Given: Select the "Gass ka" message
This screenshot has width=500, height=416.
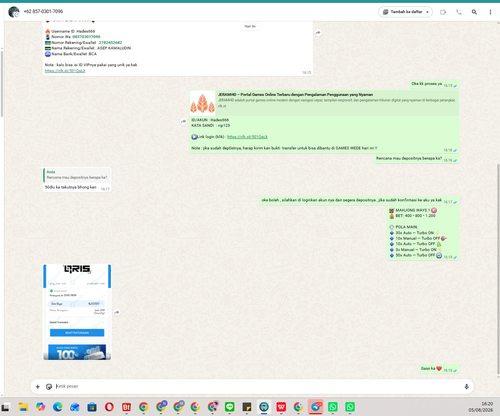Looking at the screenshot, I should (x=439, y=369).
